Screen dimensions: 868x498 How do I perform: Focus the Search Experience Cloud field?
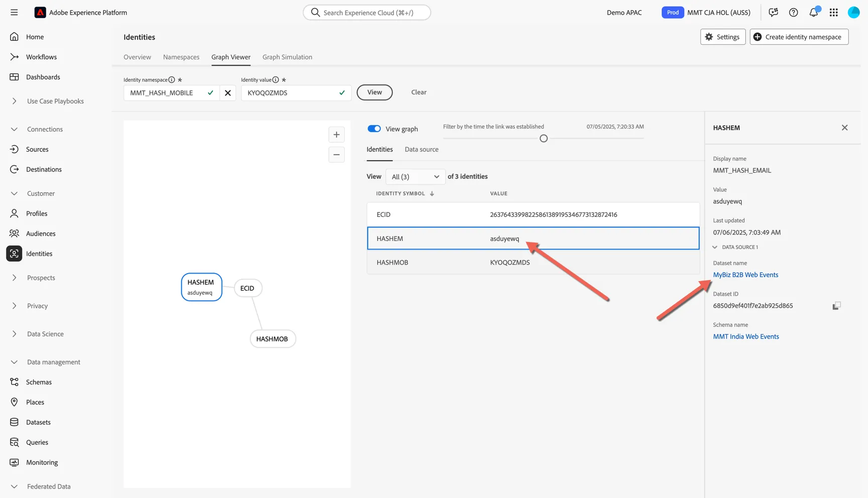[x=367, y=13]
